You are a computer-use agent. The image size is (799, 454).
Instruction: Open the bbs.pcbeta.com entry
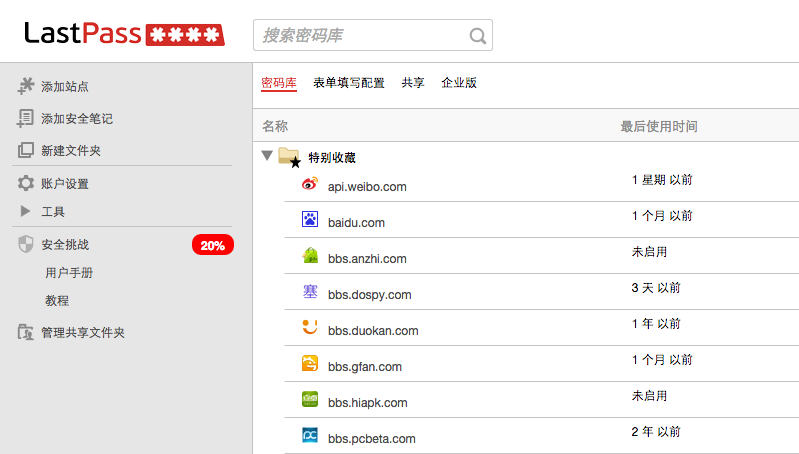pos(371,439)
